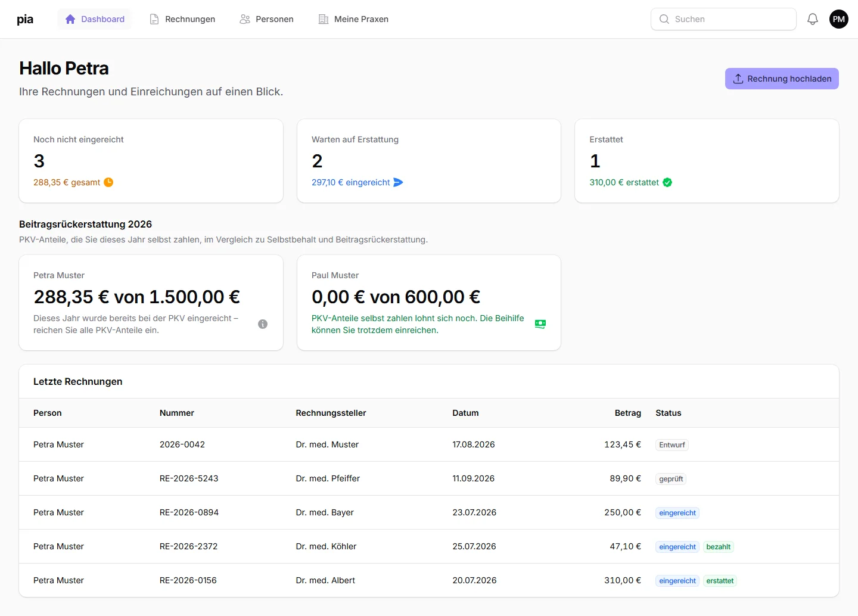Click eingereicht badge in Dr. med. Bayer row

coord(677,513)
